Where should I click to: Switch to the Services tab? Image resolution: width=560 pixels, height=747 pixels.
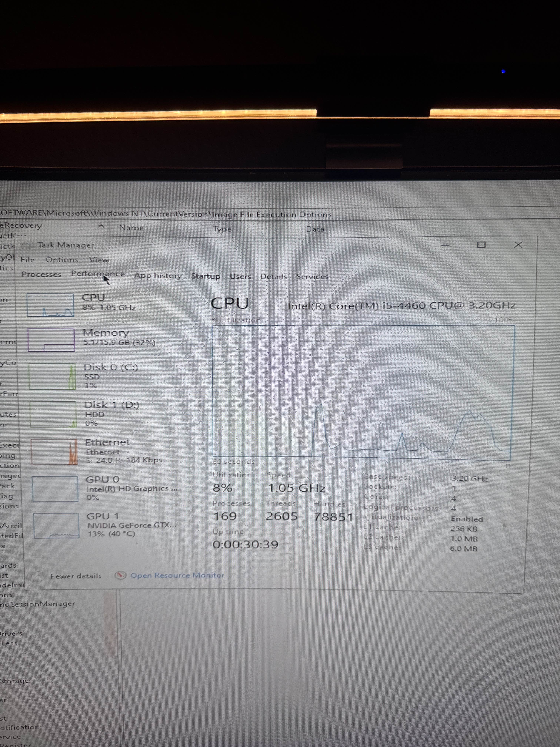point(312,277)
